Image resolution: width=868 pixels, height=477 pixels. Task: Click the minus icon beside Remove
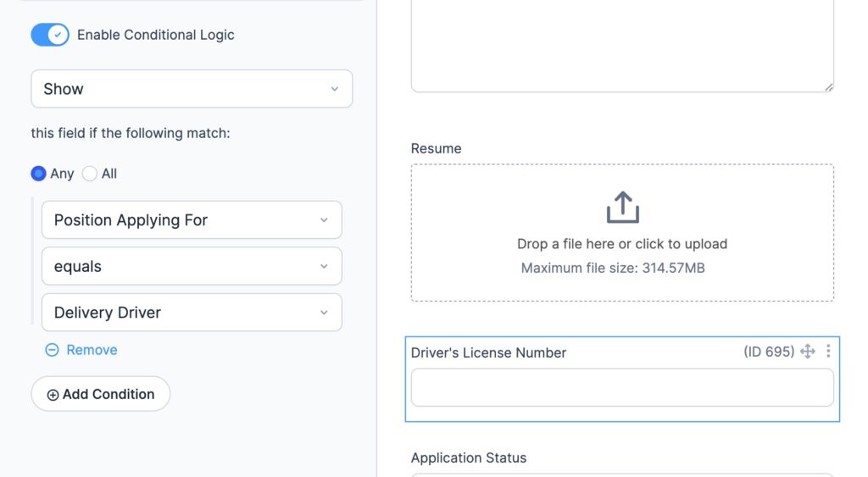tap(52, 350)
